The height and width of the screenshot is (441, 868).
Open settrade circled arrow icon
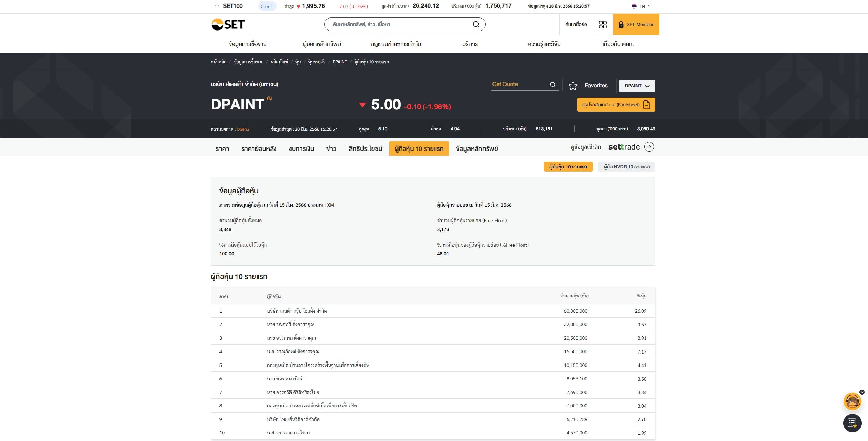649,147
